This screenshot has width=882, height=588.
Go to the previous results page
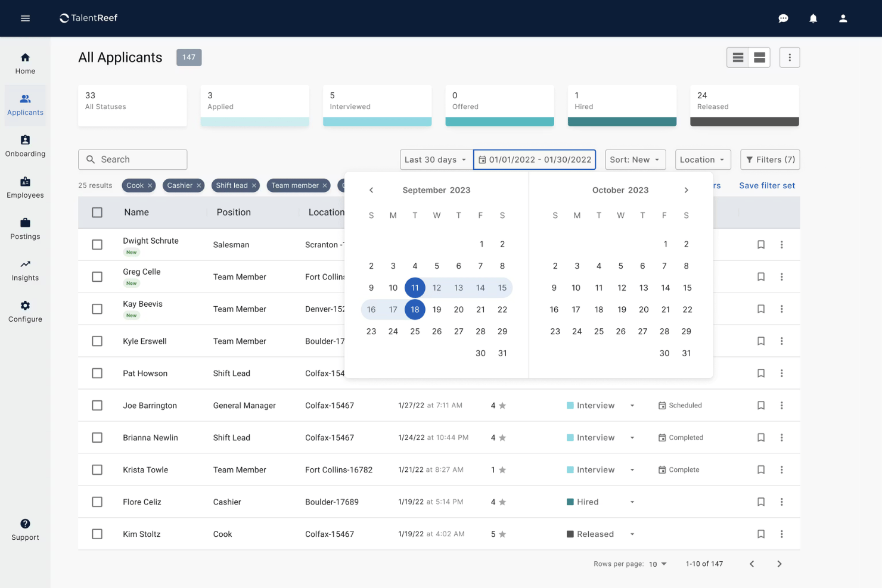[751, 564]
